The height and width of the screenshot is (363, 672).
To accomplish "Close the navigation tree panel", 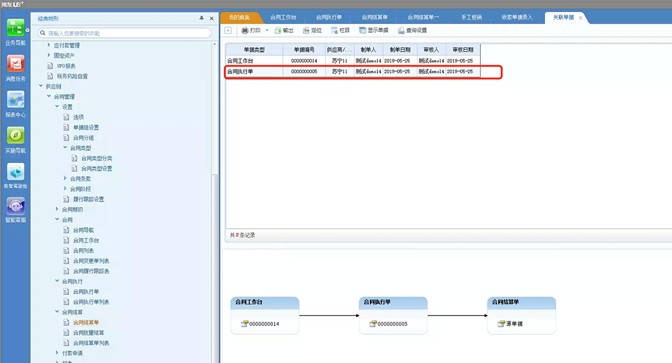I will tap(211, 18).
